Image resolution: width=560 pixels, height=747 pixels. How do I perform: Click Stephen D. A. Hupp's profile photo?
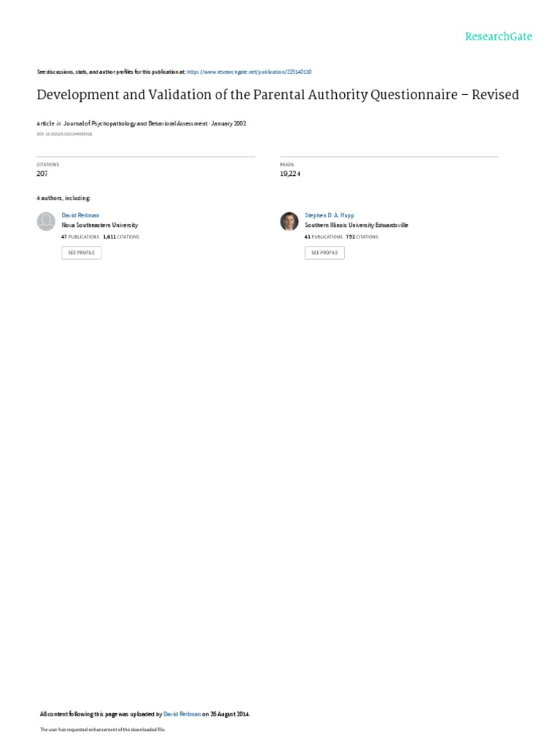point(289,221)
